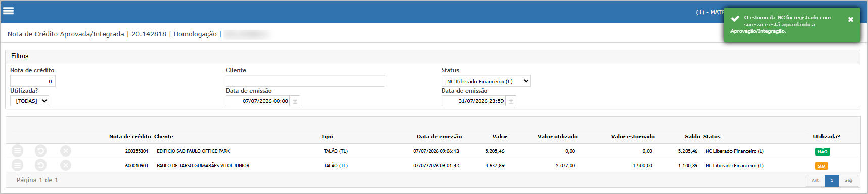The width and height of the screenshot is (868, 194).
Task: Open the Utilizada? dropdown filter
Action: [x=29, y=101]
